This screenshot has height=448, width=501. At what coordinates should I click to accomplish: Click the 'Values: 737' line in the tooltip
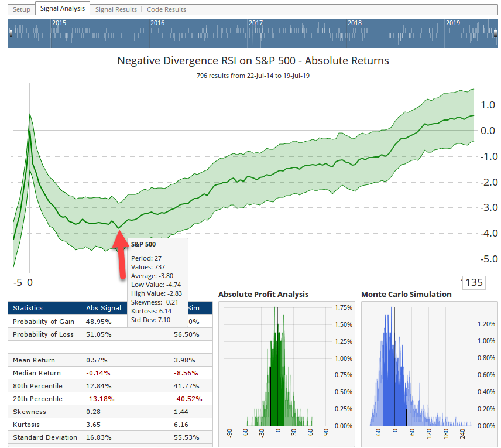point(148,267)
